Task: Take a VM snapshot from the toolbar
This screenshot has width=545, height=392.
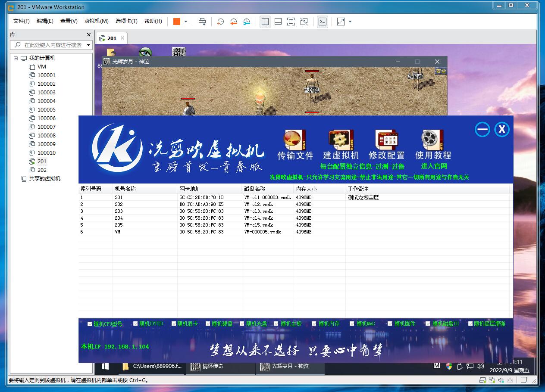Action: click(220, 22)
